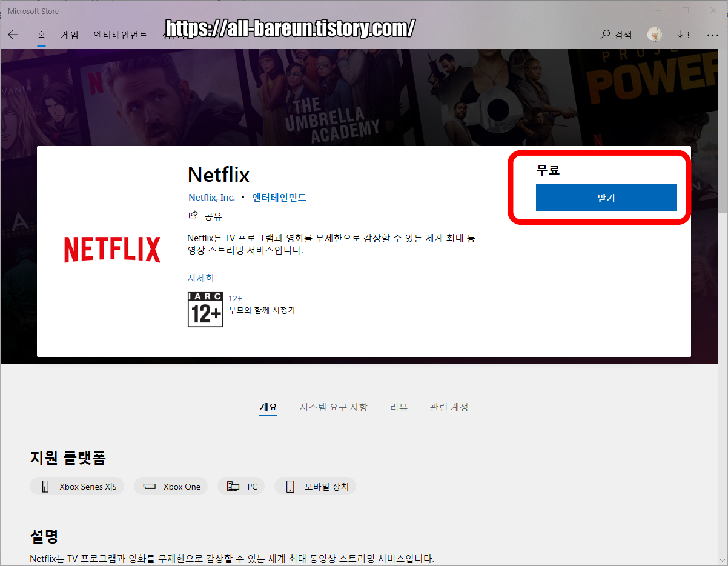
Task: Click the 무료 price label
Action: (x=548, y=170)
